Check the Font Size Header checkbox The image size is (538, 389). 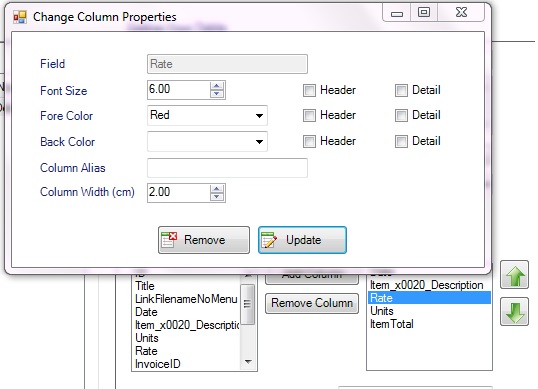pos(309,91)
